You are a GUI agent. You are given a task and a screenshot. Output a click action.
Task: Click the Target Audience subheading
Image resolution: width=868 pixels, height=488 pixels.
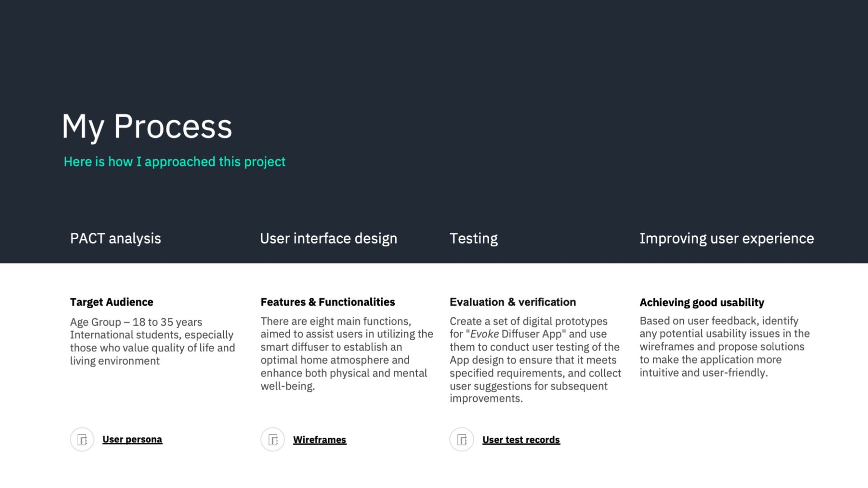click(x=112, y=302)
